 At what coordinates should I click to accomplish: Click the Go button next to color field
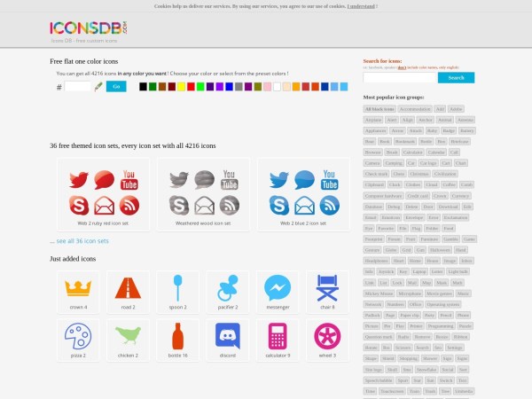click(x=116, y=87)
